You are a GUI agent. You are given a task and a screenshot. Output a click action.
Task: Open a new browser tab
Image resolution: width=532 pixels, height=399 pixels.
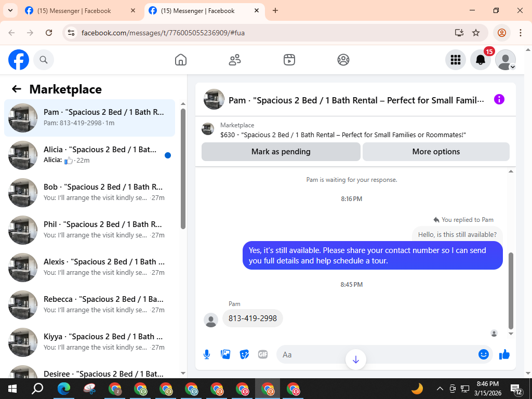[x=275, y=10]
